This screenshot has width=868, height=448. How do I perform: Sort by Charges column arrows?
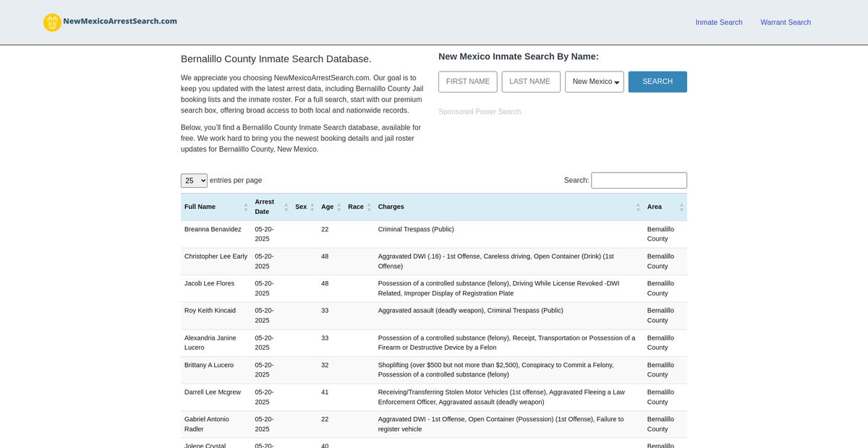(638, 207)
